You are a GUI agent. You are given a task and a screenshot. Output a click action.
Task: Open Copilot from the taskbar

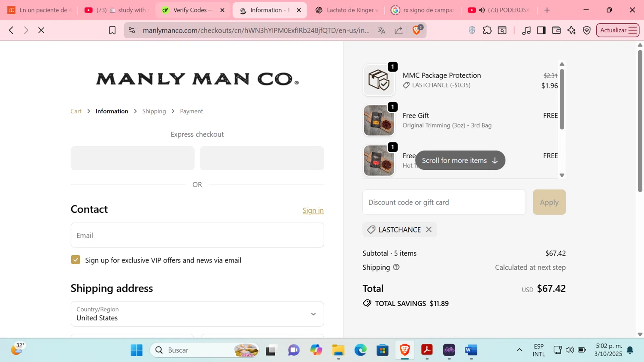(316, 350)
